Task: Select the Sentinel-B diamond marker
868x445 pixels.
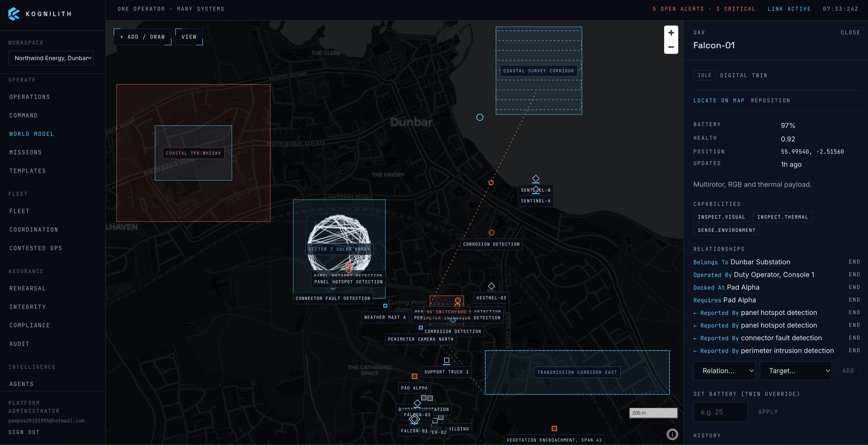Action: click(536, 179)
